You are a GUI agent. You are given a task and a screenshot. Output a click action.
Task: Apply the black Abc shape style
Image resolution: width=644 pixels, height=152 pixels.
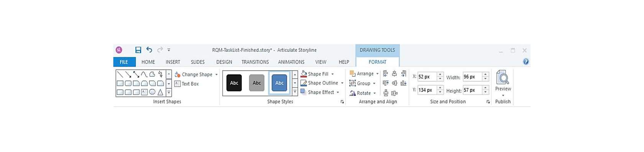coord(234,83)
